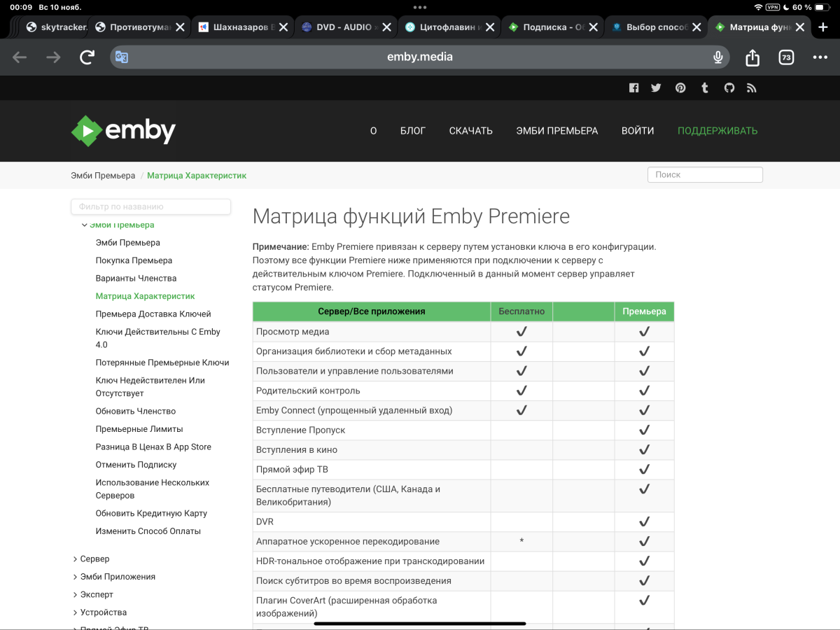Screen dimensions: 840x630
Task: Close the Подписка tab
Action: (594, 27)
